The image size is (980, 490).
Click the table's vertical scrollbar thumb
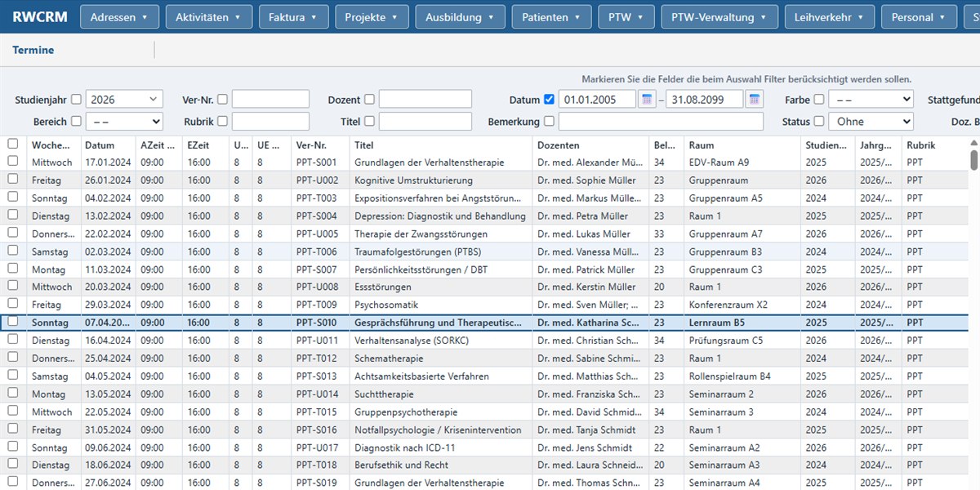(x=974, y=159)
